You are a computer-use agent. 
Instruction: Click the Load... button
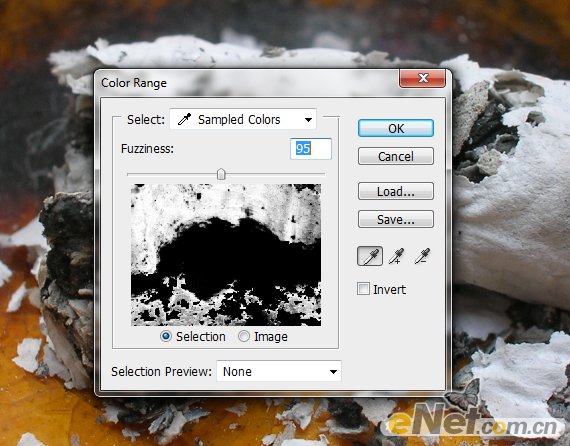(x=396, y=191)
